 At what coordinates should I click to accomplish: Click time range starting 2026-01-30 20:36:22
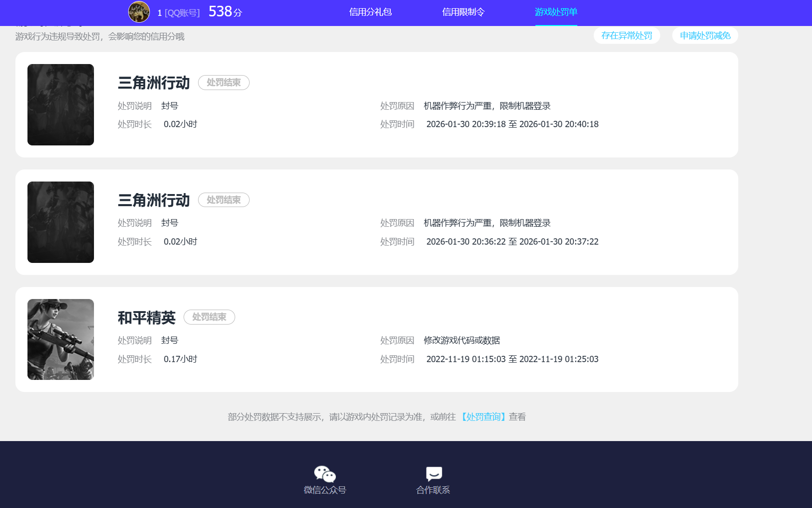point(512,242)
